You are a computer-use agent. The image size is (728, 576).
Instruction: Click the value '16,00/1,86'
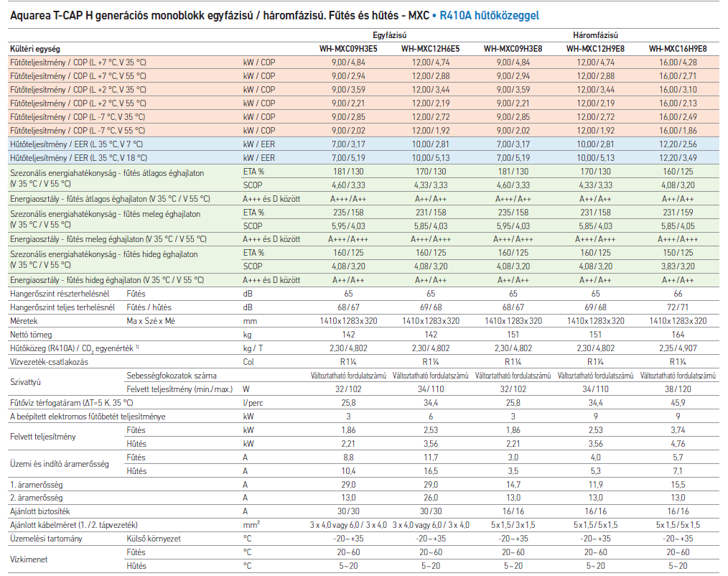coord(678,131)
